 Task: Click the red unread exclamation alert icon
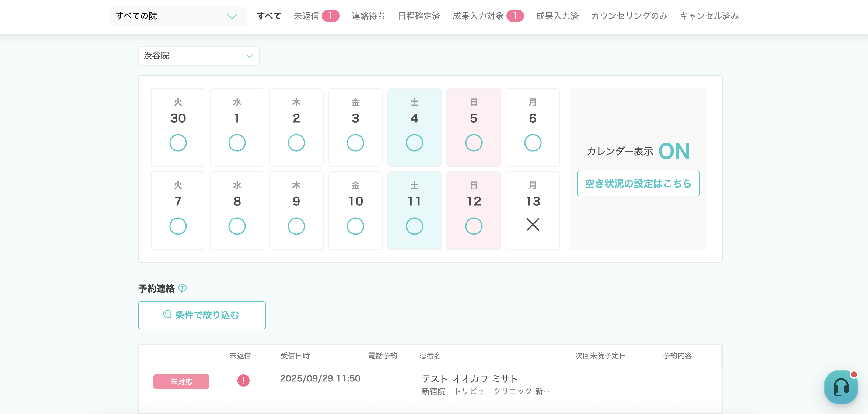point(243,381)
